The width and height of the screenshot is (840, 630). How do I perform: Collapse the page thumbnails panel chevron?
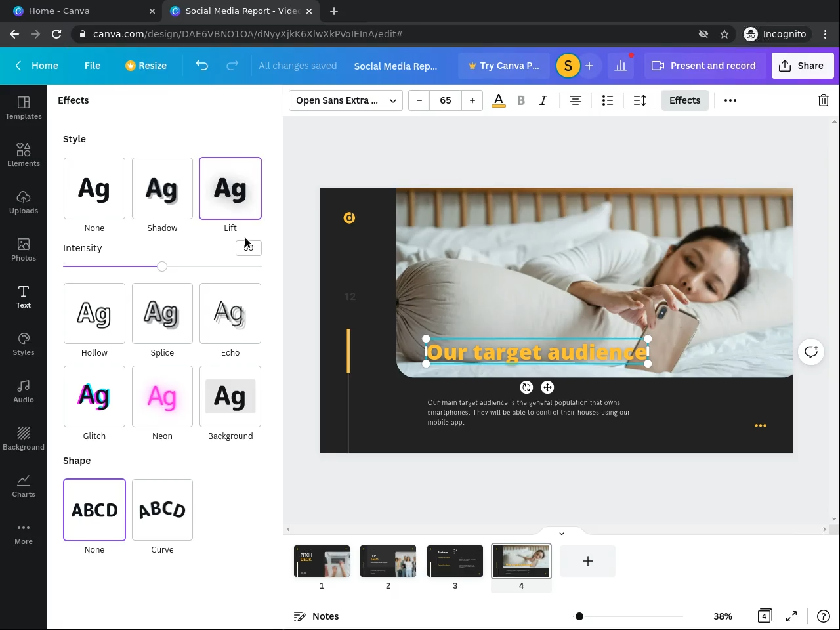[x=561, y=533]
